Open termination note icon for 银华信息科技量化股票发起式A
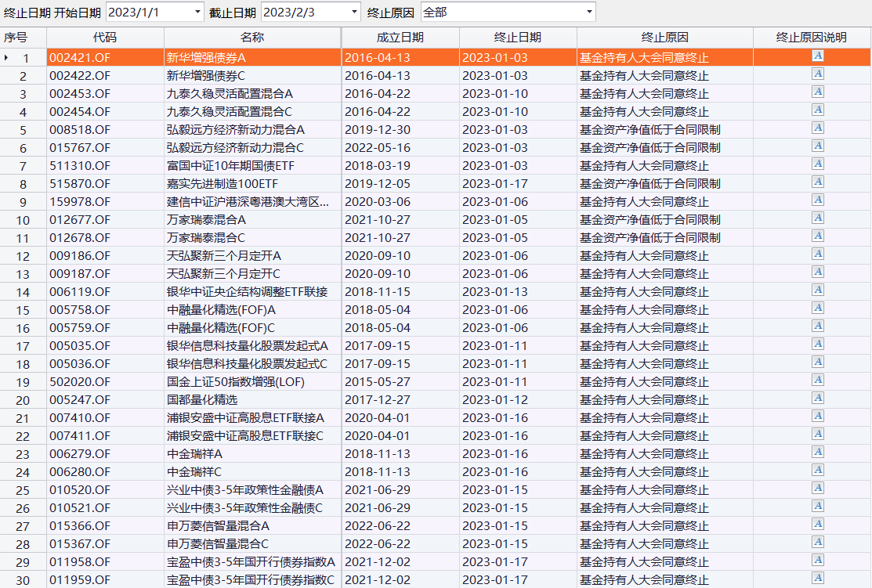 [817, 344]
